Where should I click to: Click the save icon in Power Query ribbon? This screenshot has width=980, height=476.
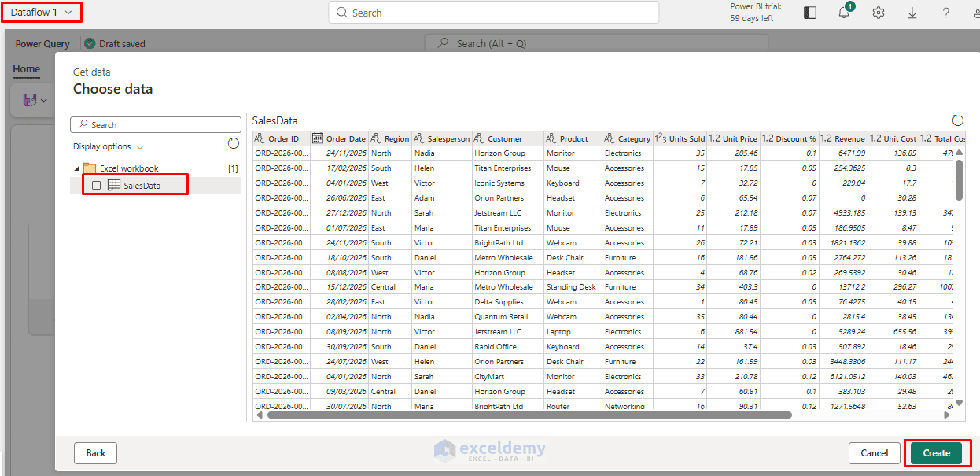point(30,101)
